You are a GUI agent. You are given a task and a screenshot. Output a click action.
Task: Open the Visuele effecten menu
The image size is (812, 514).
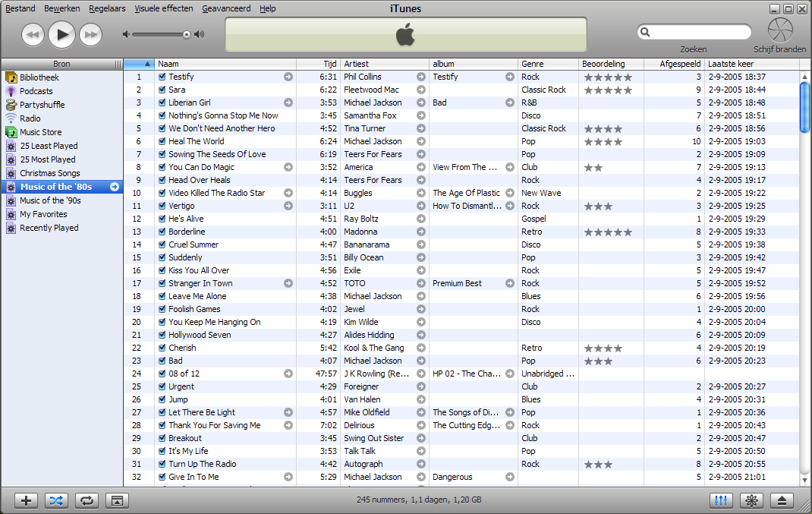click(164, 8)
